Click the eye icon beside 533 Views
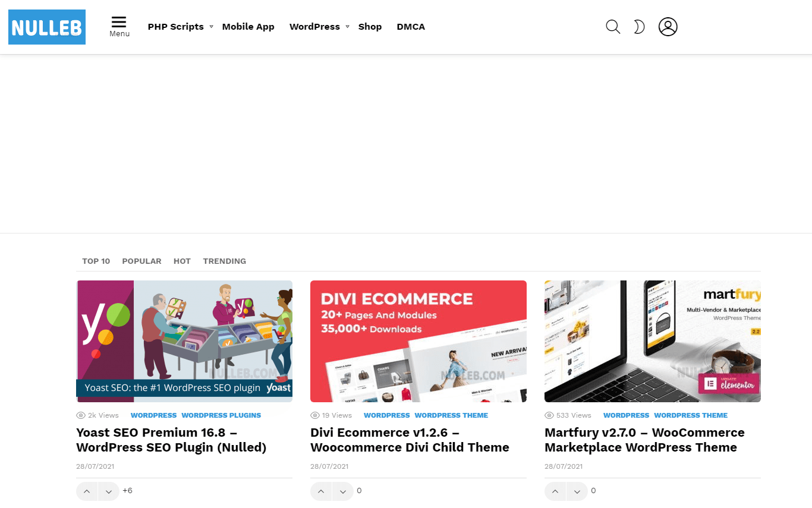 point(549,415)
